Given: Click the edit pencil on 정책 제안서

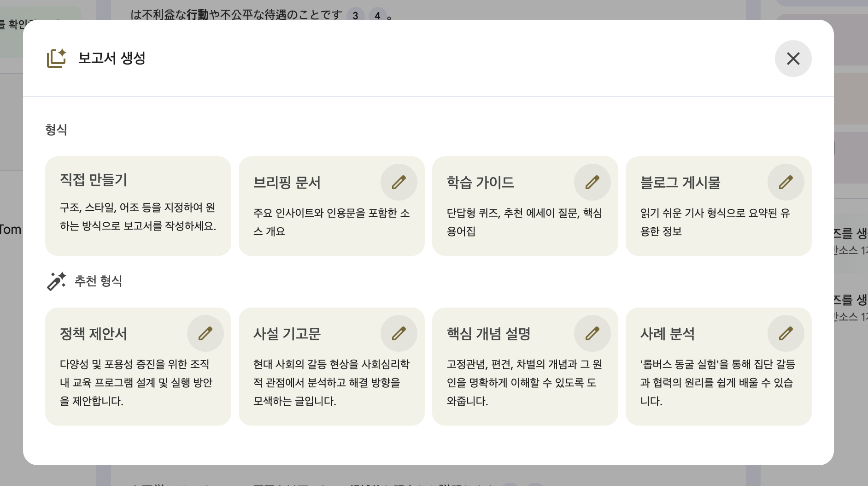Looking at the screenshot, I should tap(205, 333).
